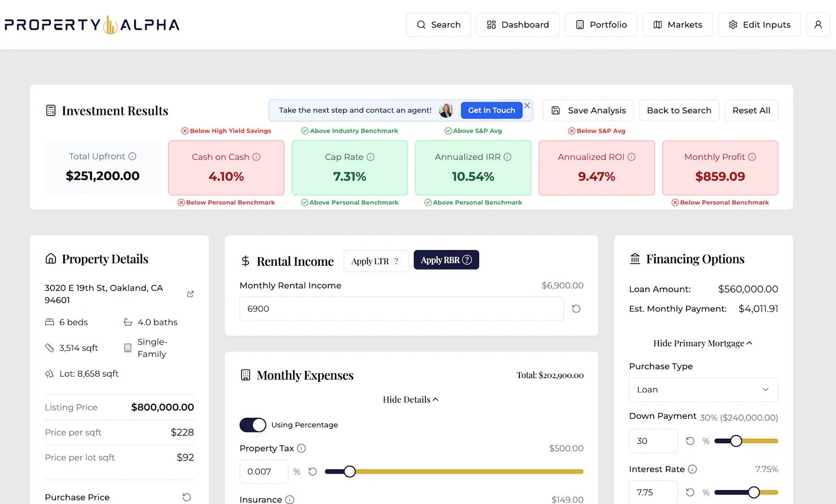This screenshot has height=504, width=836.
Task: Click the Down Payment slider handle
Action: pyautogui.click(x=736, y=441)
